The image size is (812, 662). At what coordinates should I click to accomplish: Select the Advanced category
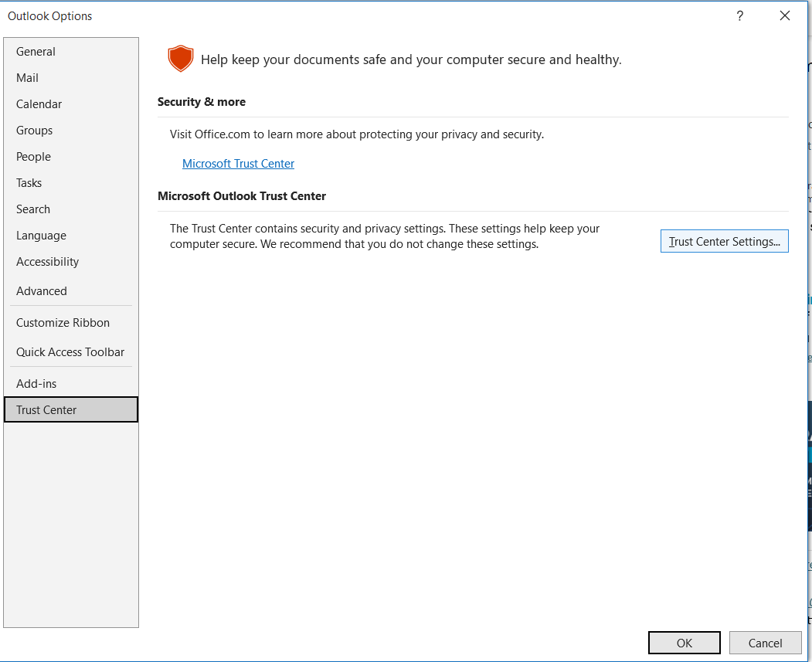click(x=71, y=291)
